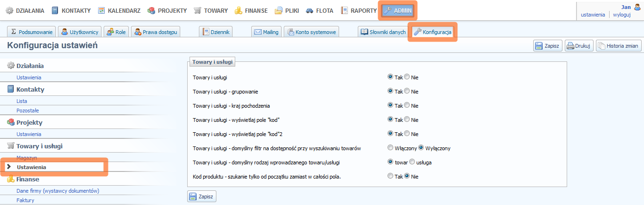This screenshot has width=644, height=205.
Task: Open Faktury settings in sidebar
Action: point(25,200)
